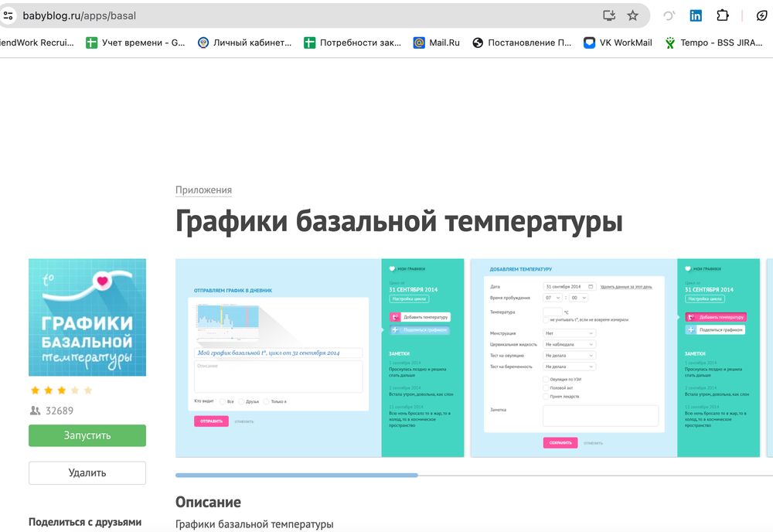
Task: Check the «Овуляция по УЗИ» checkbox
Action: coord(546,379)
